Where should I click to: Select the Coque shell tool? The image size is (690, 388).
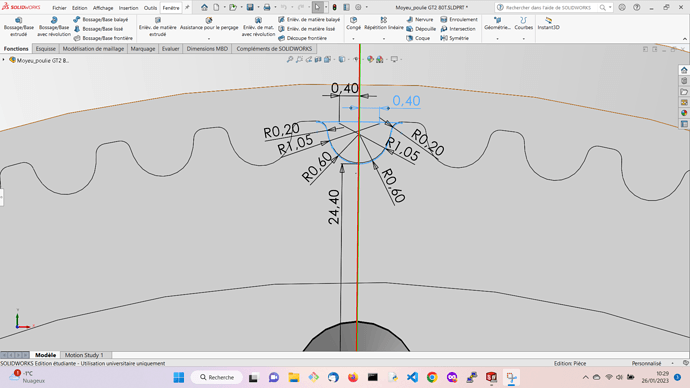[x=418, y=38]
